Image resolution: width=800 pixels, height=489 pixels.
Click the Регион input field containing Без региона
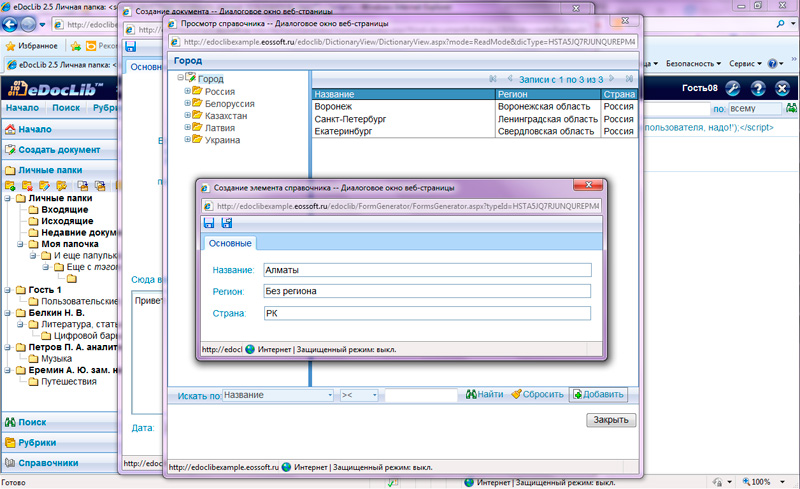pyautogui.click(x=427, y=291)
